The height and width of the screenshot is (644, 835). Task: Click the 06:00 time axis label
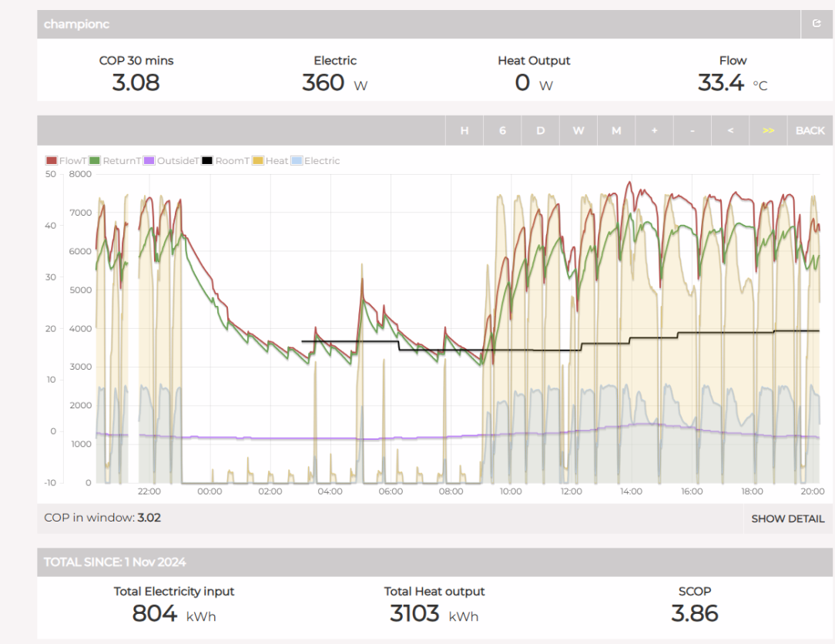(391, 491)
